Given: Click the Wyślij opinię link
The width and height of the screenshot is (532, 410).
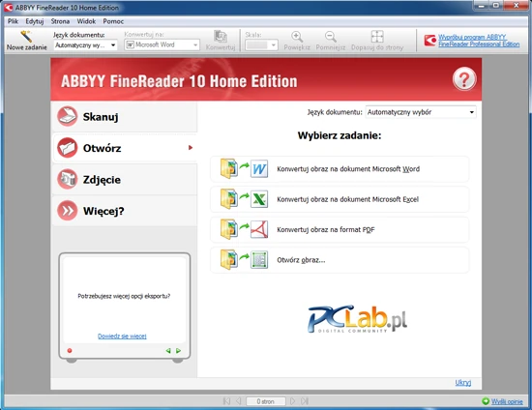Looking at the screenshot, I should [x=507, y=401].
